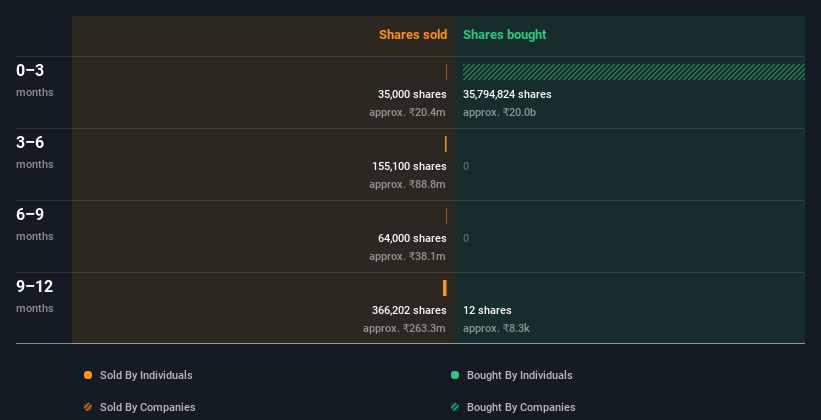The width and height of the screenshot is (821, 420).
Task: Select the orange 3–6 months sold bar
Action: click(446, 144)
